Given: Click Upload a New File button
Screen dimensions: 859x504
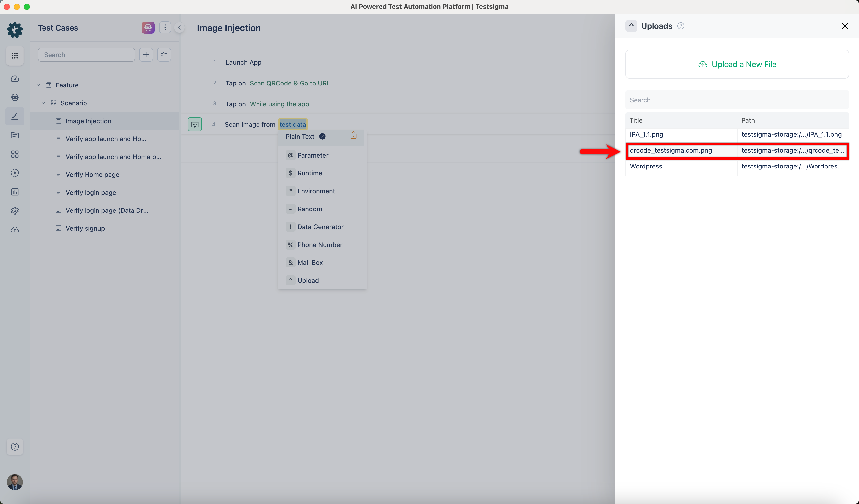Looking at the screenshot, I should pos(737,64).
